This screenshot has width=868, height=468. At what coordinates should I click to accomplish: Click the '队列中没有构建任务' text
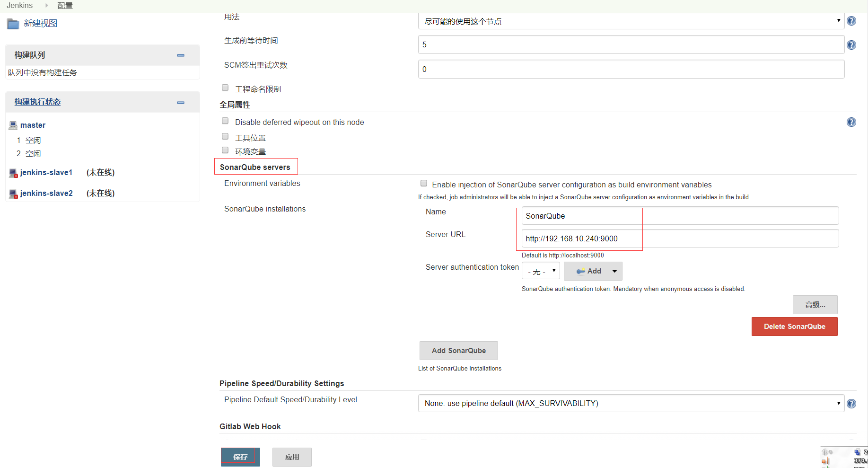tap(42, 72)
